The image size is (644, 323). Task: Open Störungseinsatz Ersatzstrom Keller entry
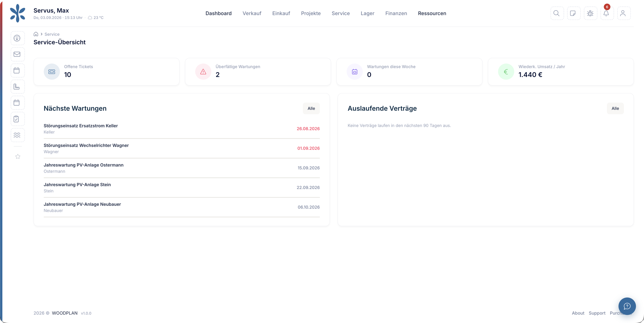[x=182, y=129]
